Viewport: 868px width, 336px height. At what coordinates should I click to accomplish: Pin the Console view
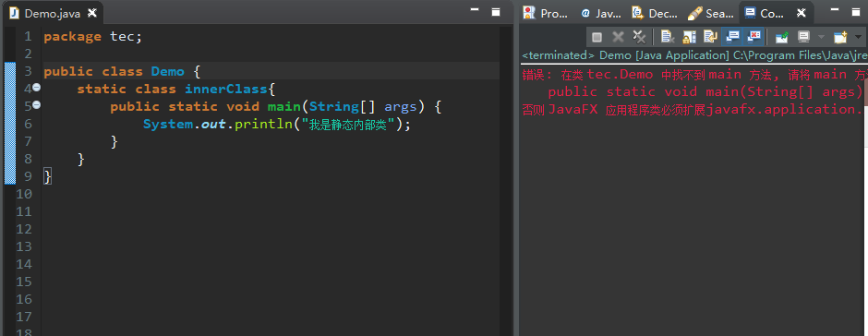tap(781, 37)
